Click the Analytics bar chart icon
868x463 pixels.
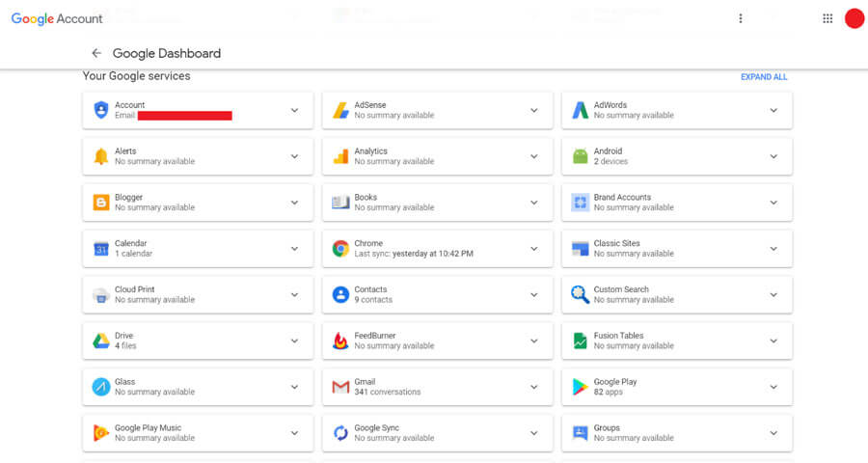340,156
